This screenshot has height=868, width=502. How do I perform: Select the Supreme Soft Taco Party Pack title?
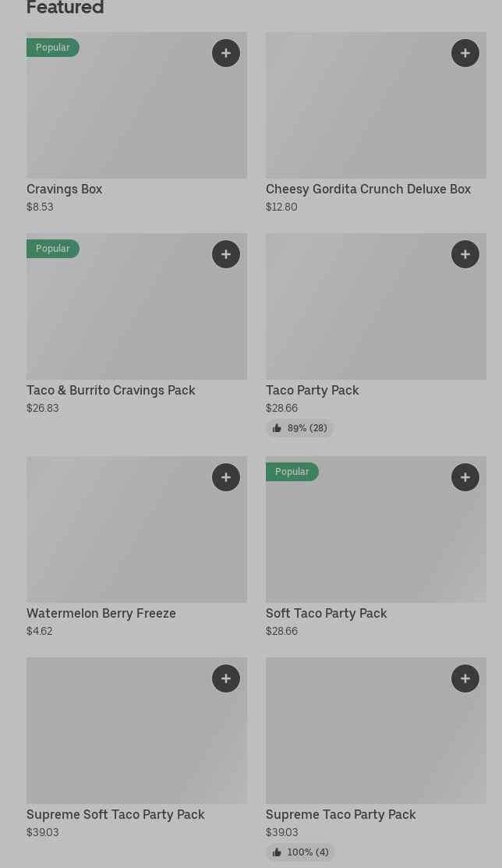[115, 815]
